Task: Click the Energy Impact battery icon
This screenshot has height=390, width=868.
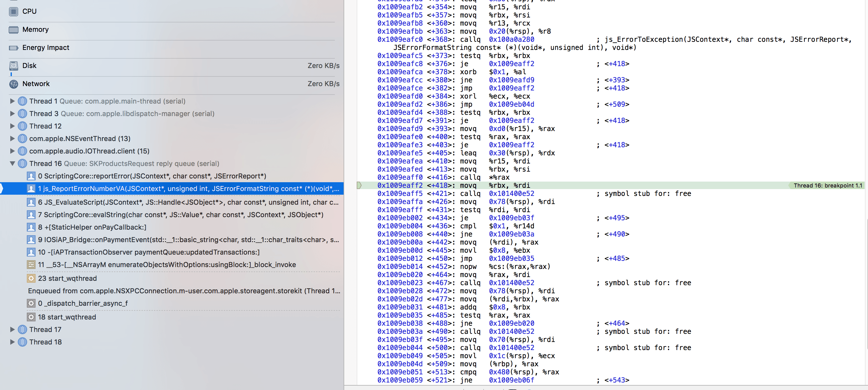Action: pos(13,48)
